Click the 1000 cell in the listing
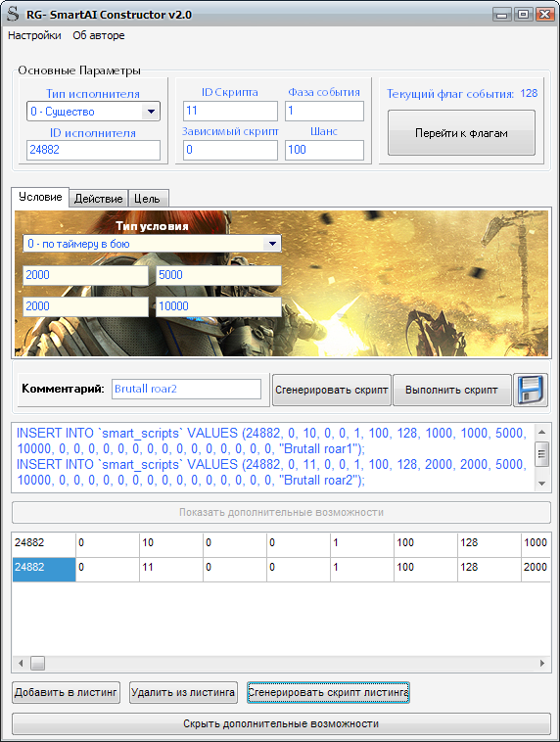Image resolution: width=560 pixels, height=742 pixels. pos(536,544)
